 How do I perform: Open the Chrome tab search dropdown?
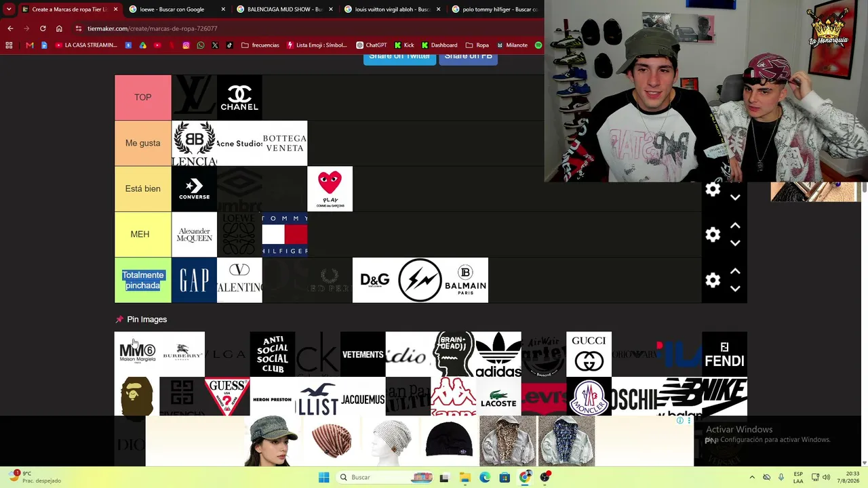pyautogui.click(x=9, y=9)
